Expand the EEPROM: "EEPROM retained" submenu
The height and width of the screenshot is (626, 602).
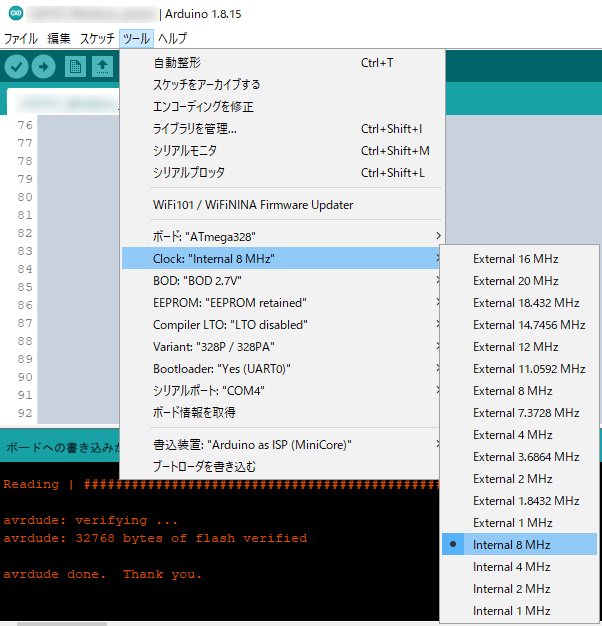click(x=281, y=303)
